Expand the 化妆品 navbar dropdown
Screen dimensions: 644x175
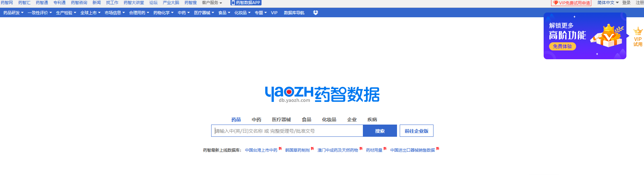pyautogui.click(x=243, y=13)
